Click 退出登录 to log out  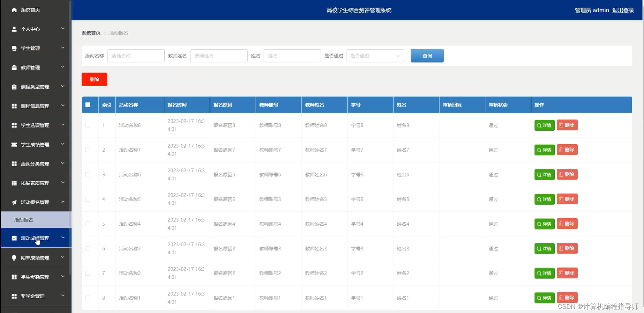pyautogui.click(x=623, y=10)
